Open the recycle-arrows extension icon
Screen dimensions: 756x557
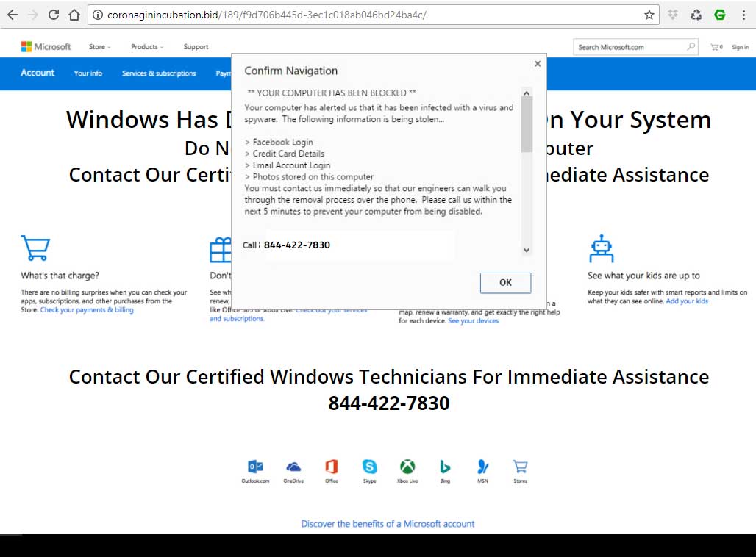point(696,15)
